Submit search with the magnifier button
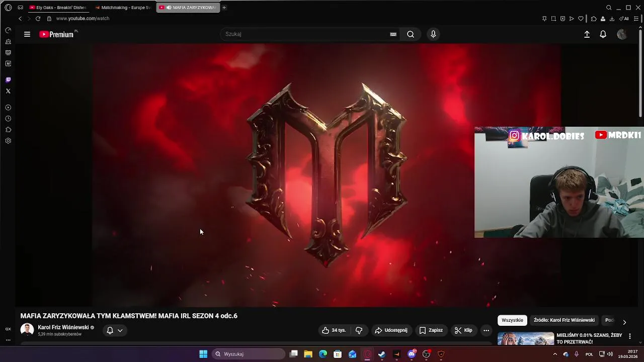Screen dimensions: 644x362 411,34
